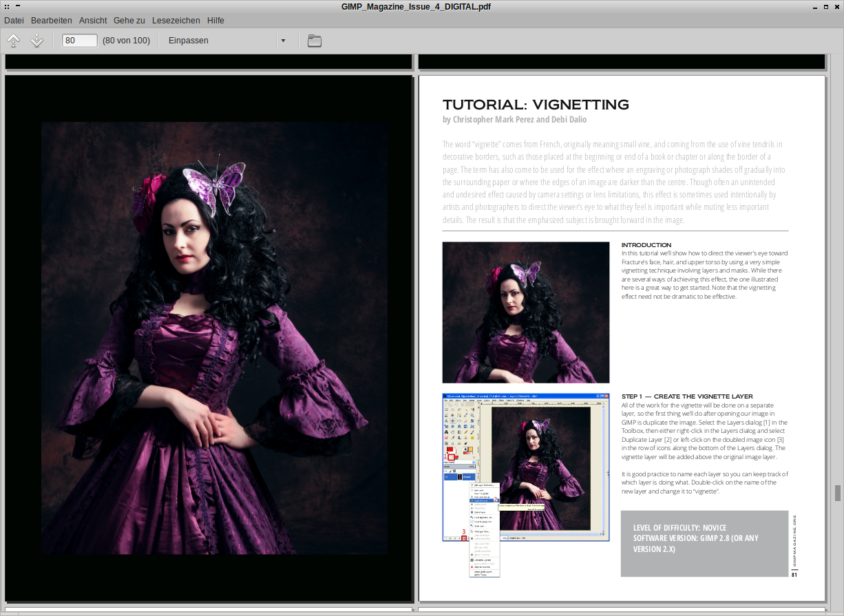The width and height of the screenshot is (844, 616).
Task: Click the folder icon in the toolbar
Action: tap(314, 41)
